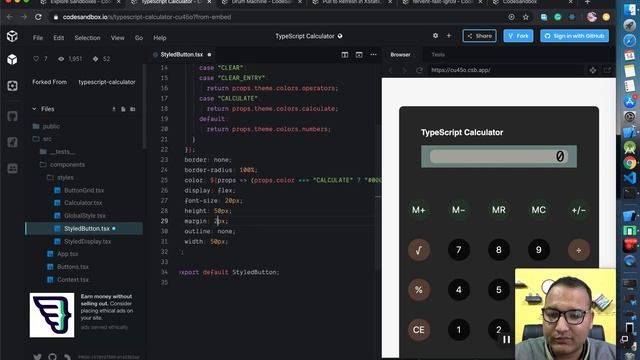Click Sign in with GitHub
The width and height of the screenshot is (640, 360).
[x=575, y=36]
